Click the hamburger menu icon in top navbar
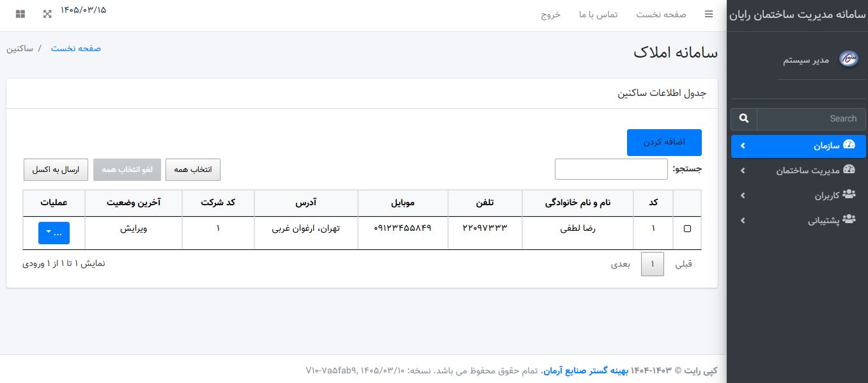 point(708,14)
